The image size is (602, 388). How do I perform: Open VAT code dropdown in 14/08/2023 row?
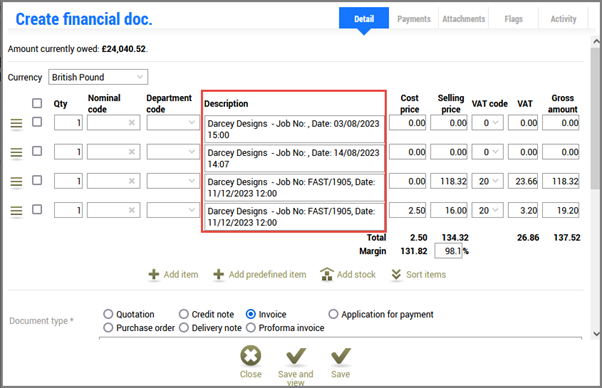(x=488, y=152)
